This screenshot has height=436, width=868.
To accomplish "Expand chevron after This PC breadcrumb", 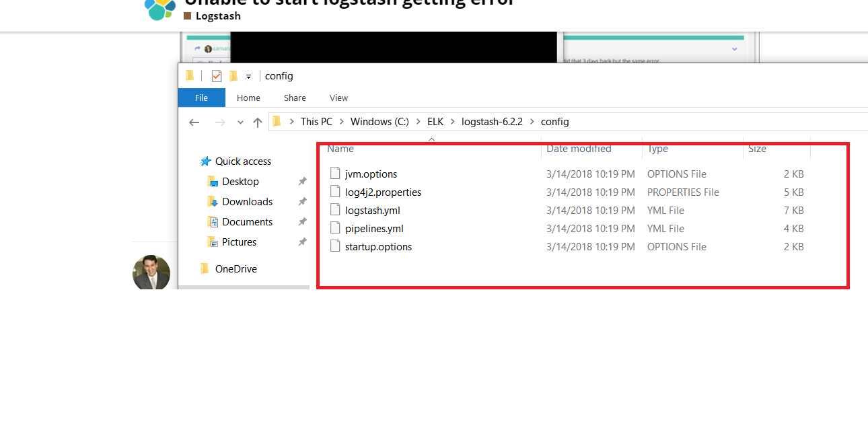I will [342, 122].
